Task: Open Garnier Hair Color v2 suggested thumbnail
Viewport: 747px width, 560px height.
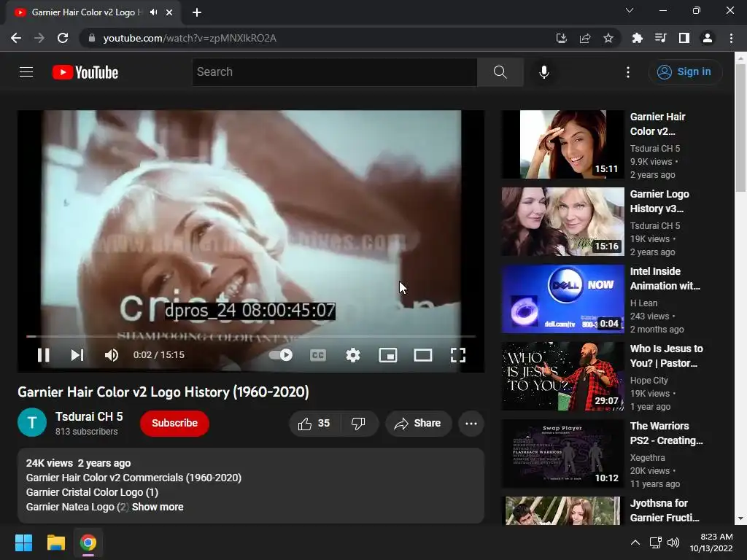Action: pyautogui.click(x=562, y=144)
